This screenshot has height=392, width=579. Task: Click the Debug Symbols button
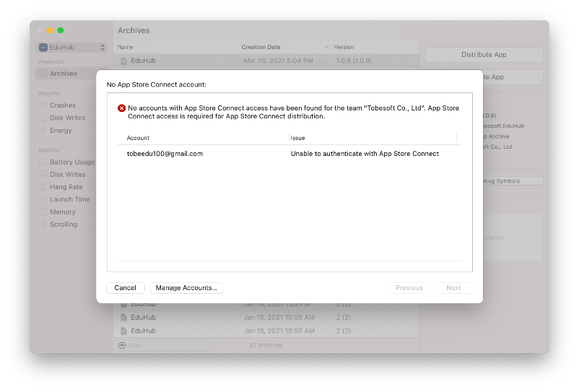point(513,181)
